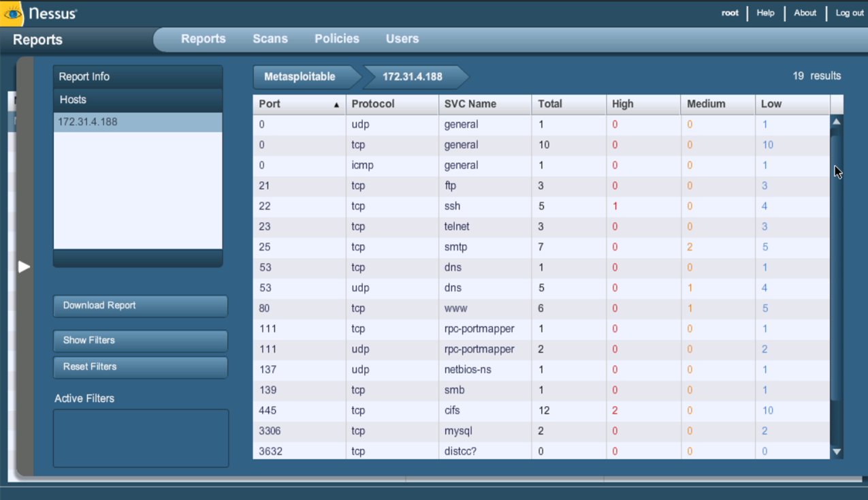Click High count 2 in cifs row
The height and width of the screenshot is (500, 868).
[x=615, y=411]
